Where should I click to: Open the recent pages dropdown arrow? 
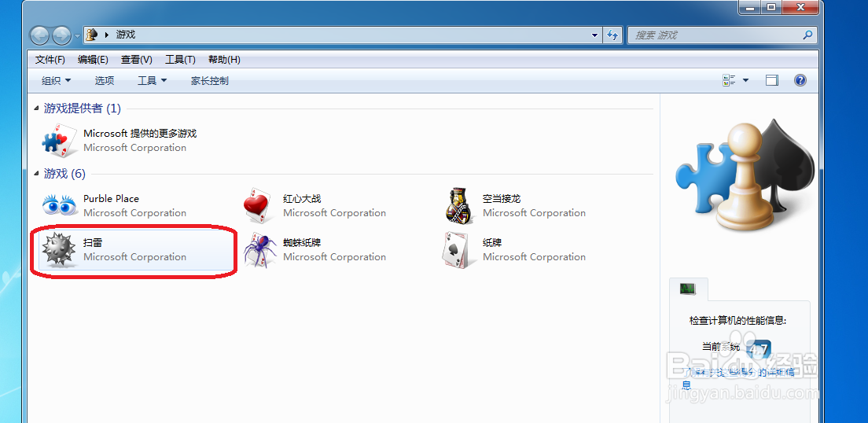click(77, 36)
